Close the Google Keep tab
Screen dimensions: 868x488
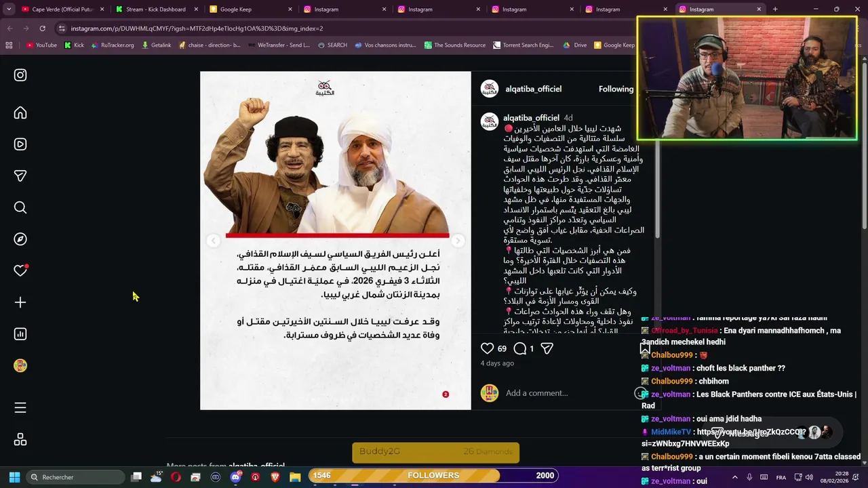(290, 9)
